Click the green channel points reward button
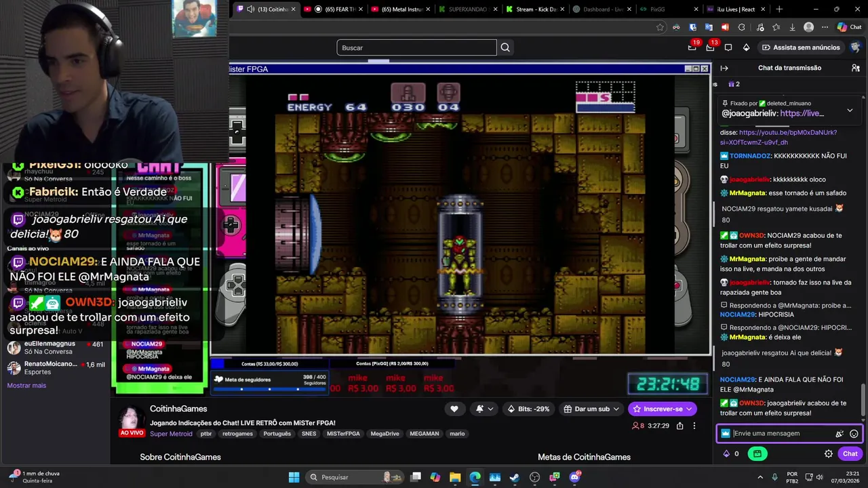The width and height of the screenshot is (868, 488). 757,453
